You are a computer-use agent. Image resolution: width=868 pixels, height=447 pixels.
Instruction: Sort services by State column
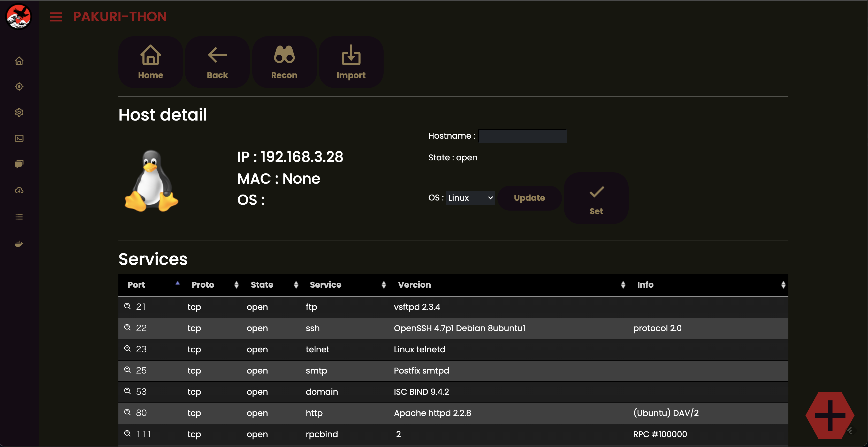(271, 285)
